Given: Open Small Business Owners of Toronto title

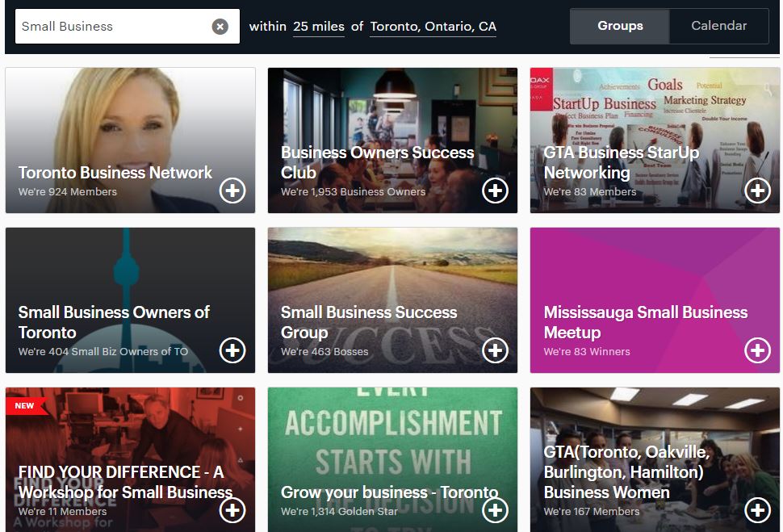Looking at the screenshot, I should (114, 322).
